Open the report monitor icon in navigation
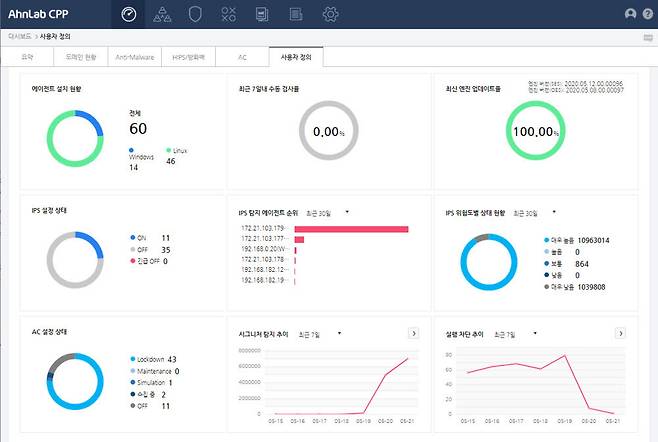Viewport: 658px width, 442px height. tap(262, 14)
